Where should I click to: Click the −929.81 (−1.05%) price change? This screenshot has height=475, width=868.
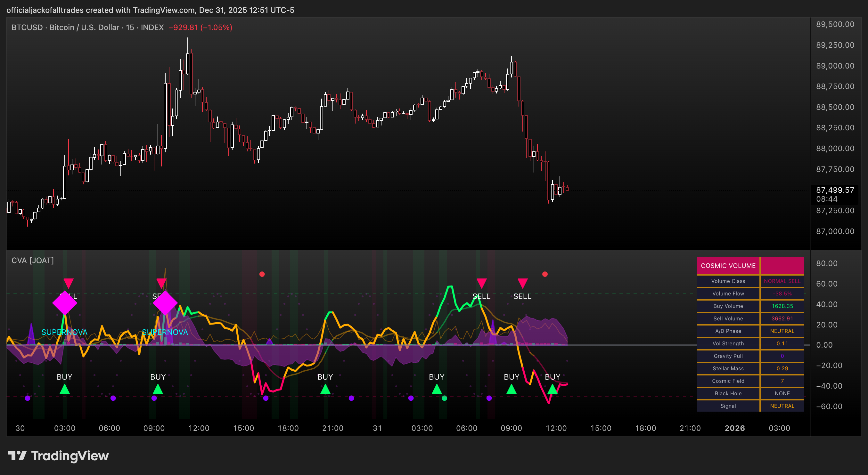tap(200, 27)
